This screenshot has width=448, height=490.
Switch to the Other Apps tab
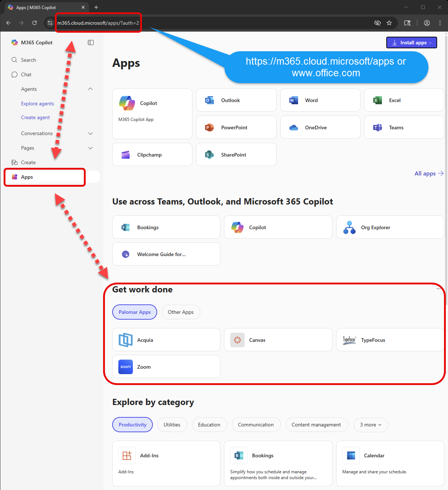(x=180, y=312)
